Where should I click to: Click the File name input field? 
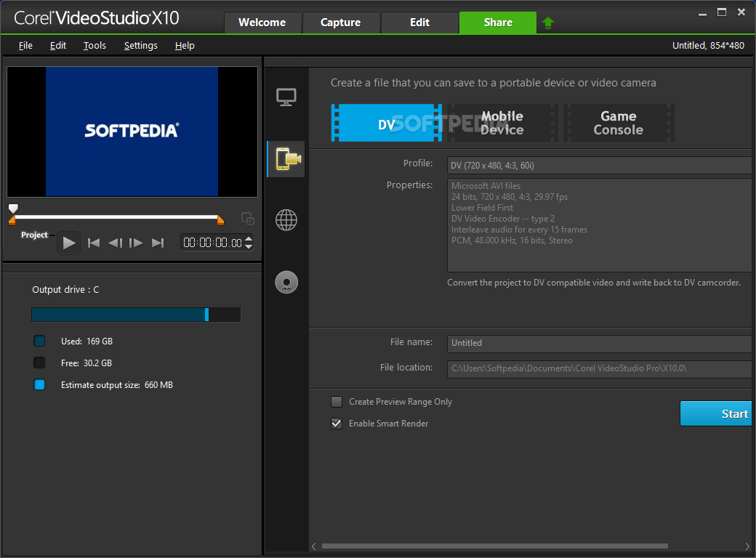[x=599, y=343]
